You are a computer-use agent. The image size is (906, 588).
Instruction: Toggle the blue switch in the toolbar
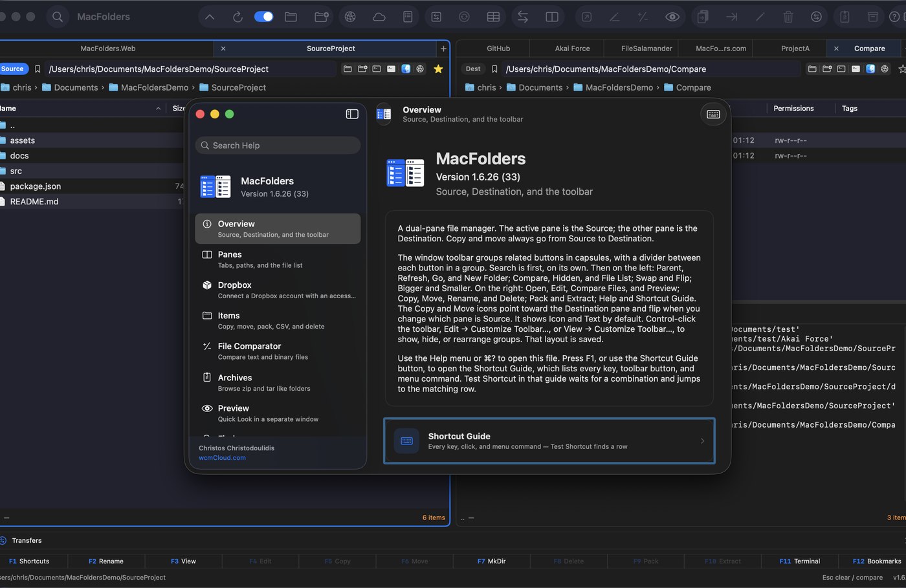[263, 17]
